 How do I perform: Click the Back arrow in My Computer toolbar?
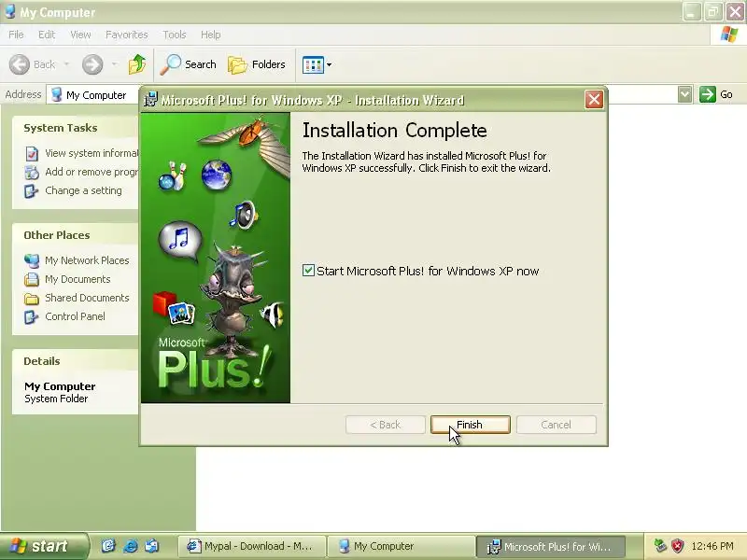20,64
